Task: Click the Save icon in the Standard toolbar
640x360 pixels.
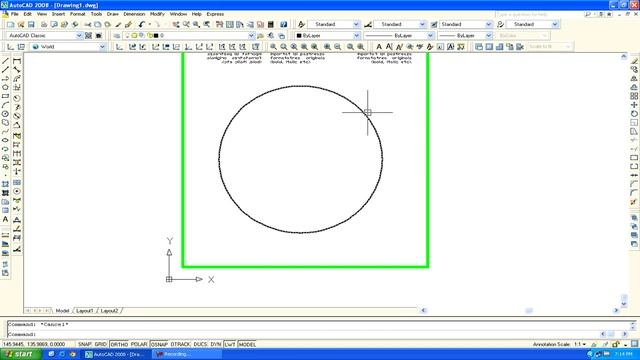Action: (31, 24)
